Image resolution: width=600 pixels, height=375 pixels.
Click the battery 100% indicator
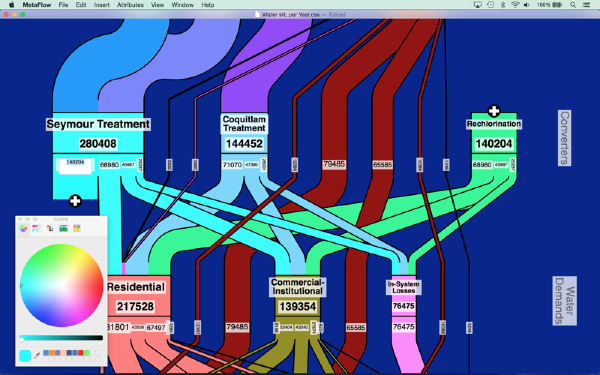(x=549, y=5)
